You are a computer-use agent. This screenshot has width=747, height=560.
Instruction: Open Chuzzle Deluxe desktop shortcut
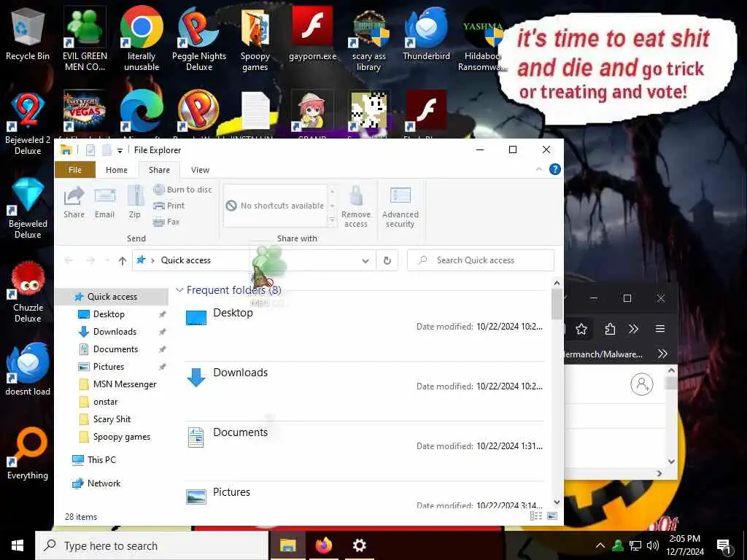[x=28, y=292]
